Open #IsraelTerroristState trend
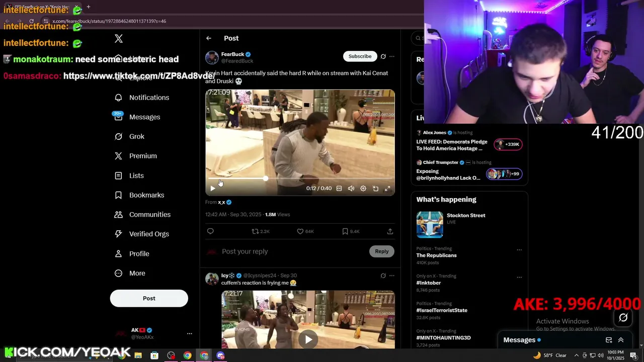 click(442, 310)
